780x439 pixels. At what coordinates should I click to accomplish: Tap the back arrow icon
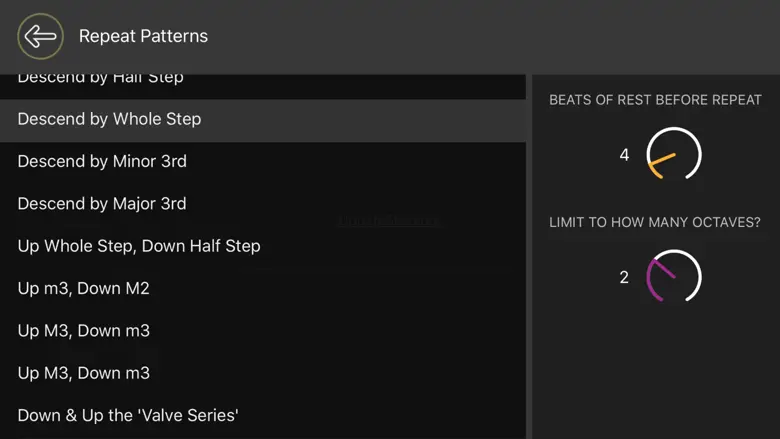pos(40,37)
